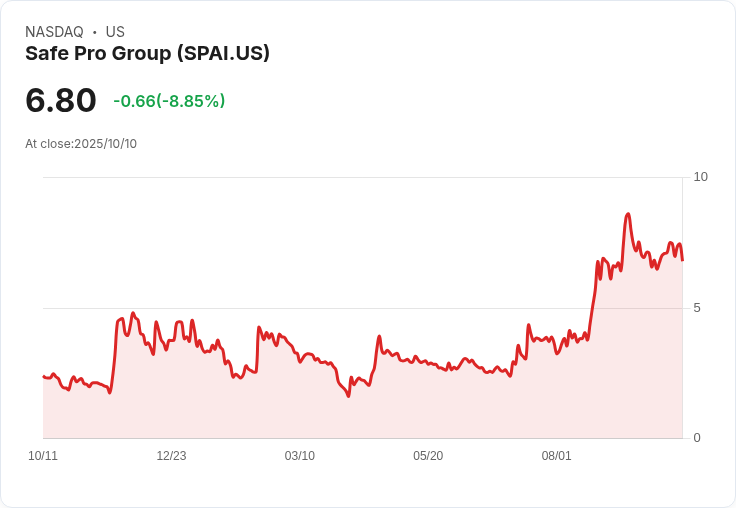Click the leftmost start of the price line

tap(43, 376)
